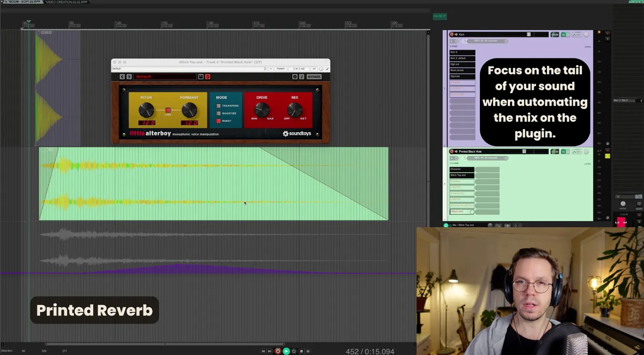This screenshot has width=644, height=355.
Task: Toggle the checkbox in the plugin window header
Action: click(327, 68)
